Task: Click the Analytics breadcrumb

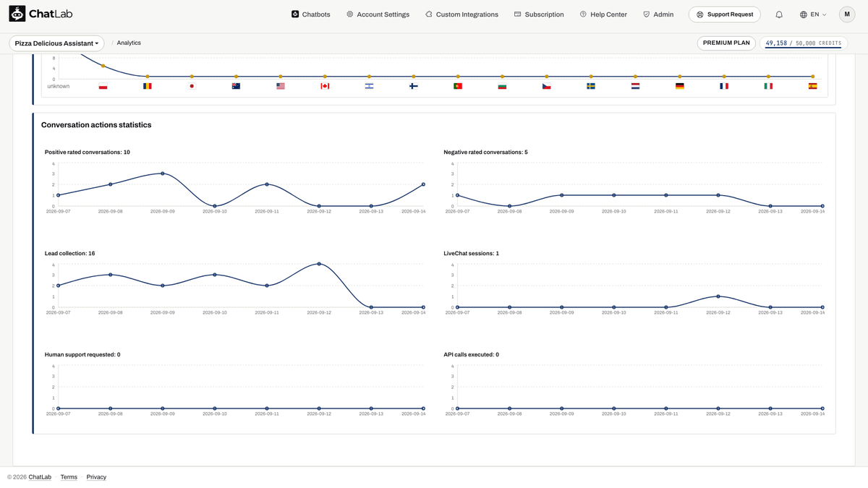Action: pos(129,43)
